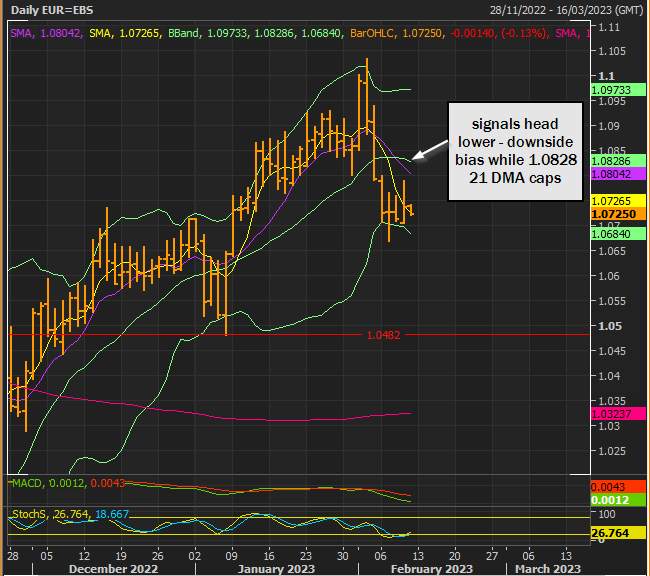The image size is (650, 576).
Task: Click date tick 27 on the time axis
Action: pos(492,556)
